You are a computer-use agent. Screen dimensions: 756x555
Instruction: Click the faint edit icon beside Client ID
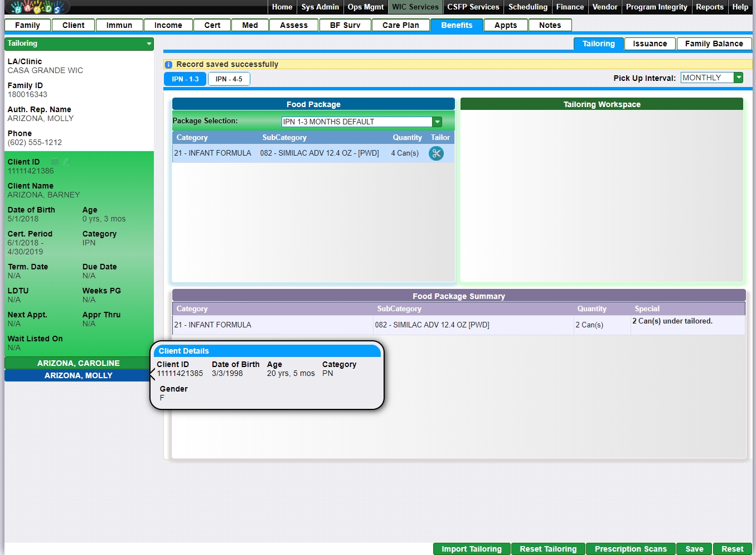(66, 162)
